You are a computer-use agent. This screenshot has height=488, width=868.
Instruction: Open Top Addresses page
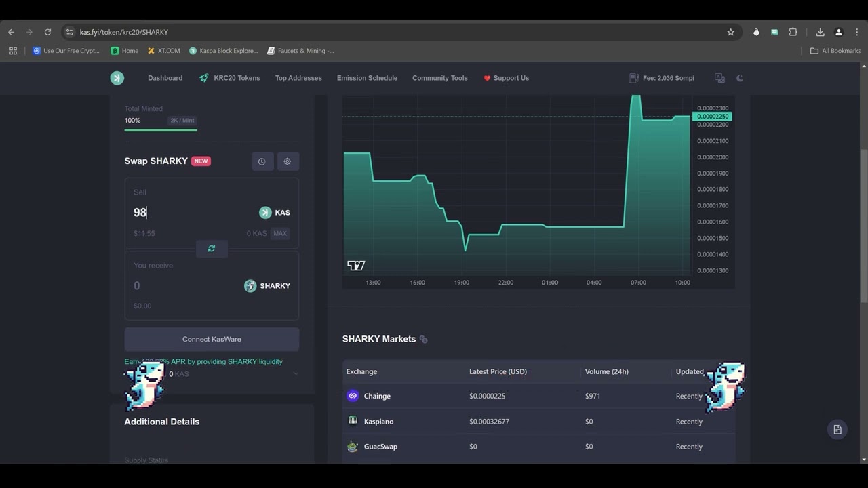click(x=298, y=78)
